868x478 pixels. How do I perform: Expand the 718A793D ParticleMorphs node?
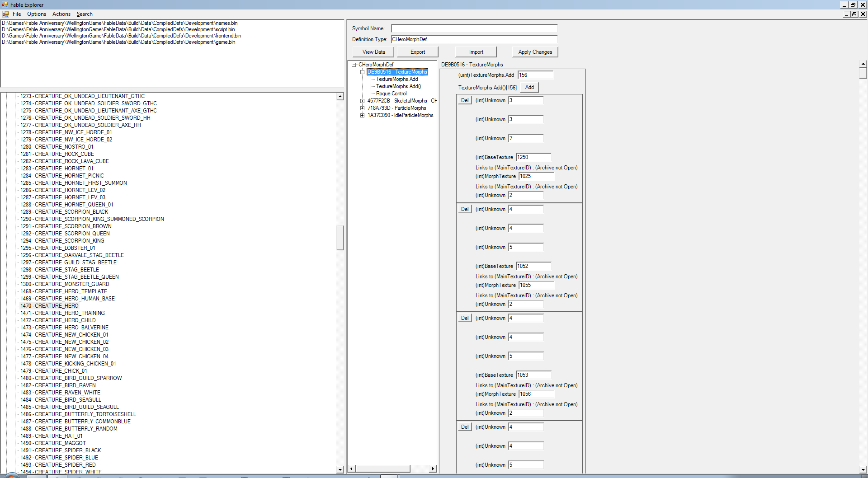(362, 108)
